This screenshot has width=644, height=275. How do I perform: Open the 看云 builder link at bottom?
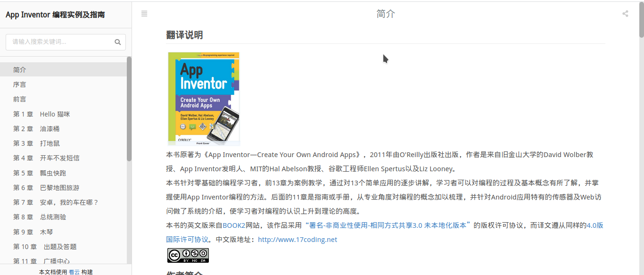[74, 271]
